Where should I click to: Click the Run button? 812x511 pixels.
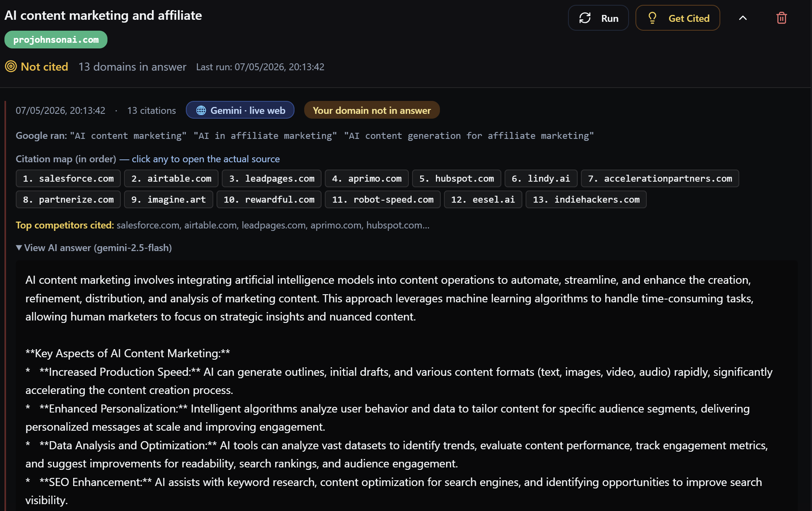point(598,18)
